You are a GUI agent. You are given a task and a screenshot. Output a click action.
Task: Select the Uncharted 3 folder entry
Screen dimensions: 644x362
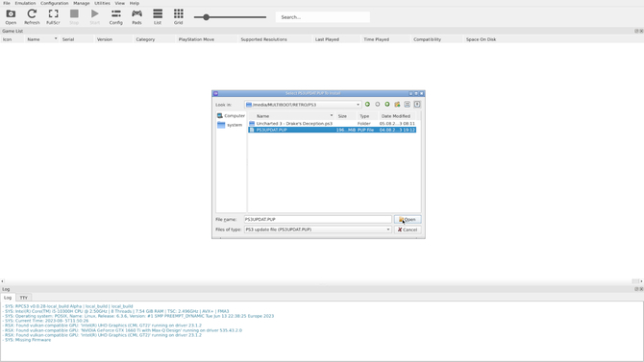(332, 123)
